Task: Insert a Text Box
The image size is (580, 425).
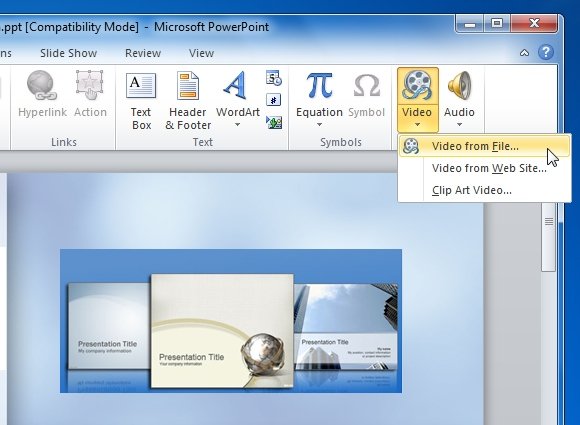Action: tap(141, 101)
